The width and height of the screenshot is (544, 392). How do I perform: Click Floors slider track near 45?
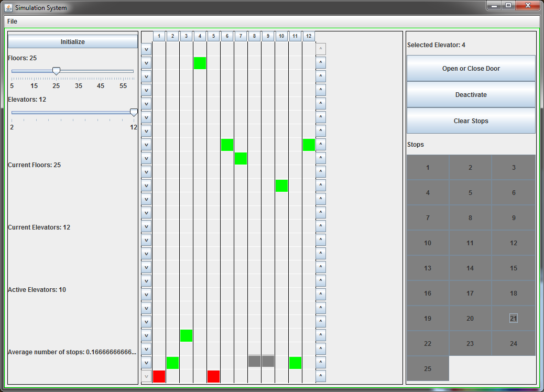click(101, 71)
